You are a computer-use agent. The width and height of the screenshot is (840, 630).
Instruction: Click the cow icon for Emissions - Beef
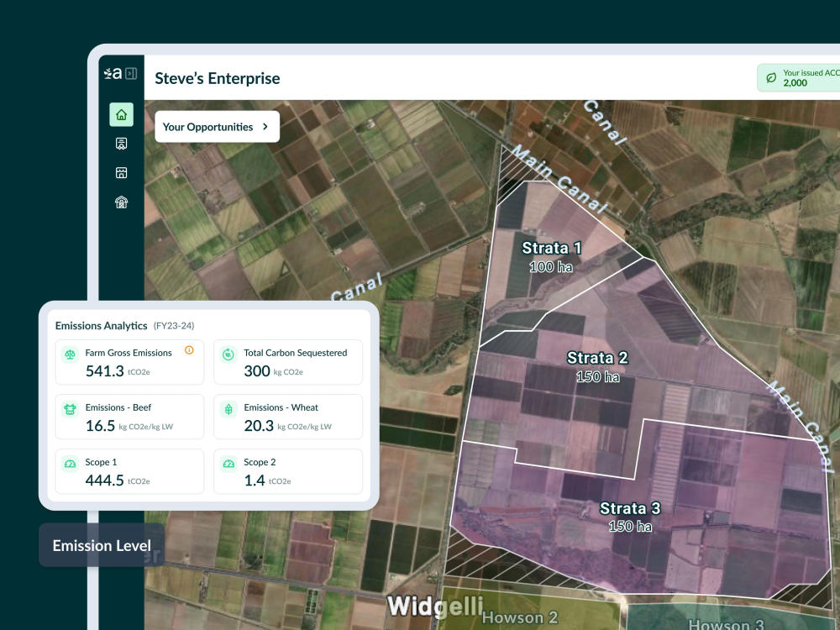pyautogui.click(x=71, y=409)
